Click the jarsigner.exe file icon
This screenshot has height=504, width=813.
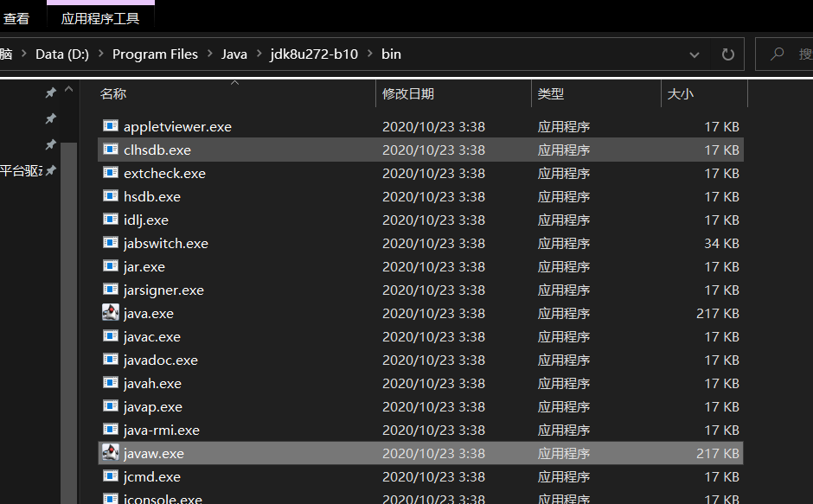click(x=111, y=290)
